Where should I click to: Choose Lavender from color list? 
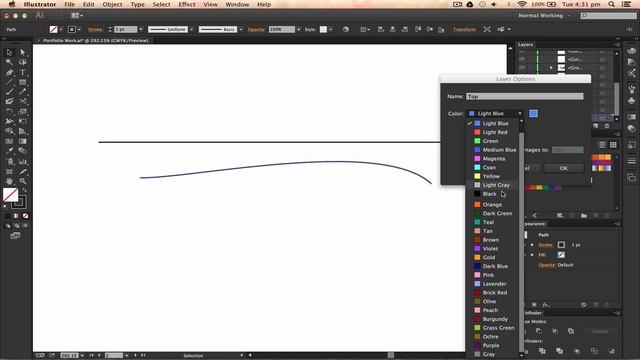tap(493, 284)
